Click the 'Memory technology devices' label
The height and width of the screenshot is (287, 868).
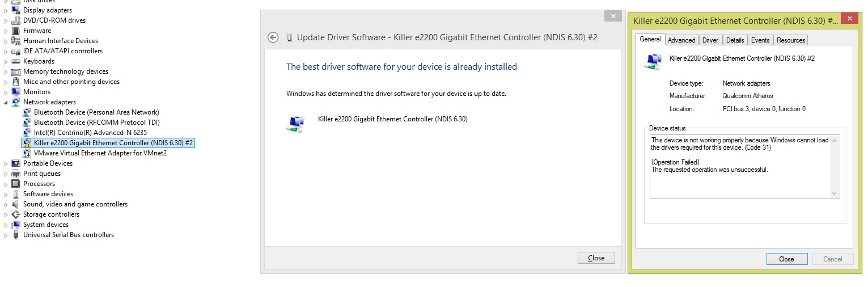(66, 71)
